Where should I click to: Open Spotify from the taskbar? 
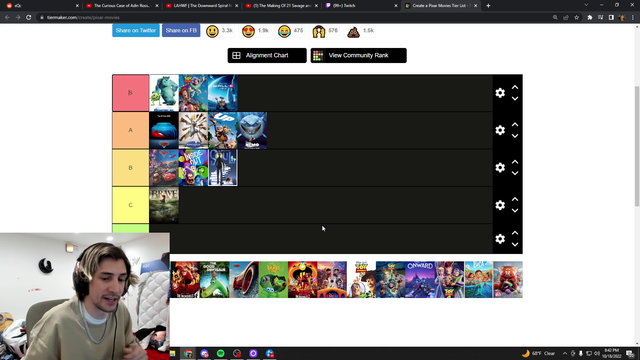click(x=220, y=353)
